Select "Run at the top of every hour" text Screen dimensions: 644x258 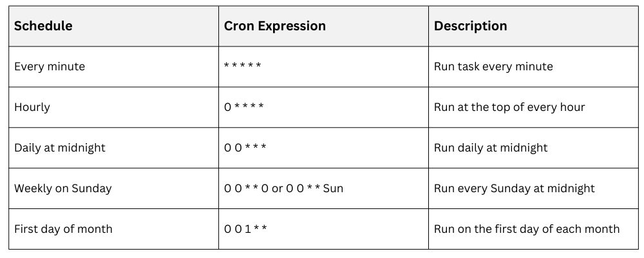(509, 107)
